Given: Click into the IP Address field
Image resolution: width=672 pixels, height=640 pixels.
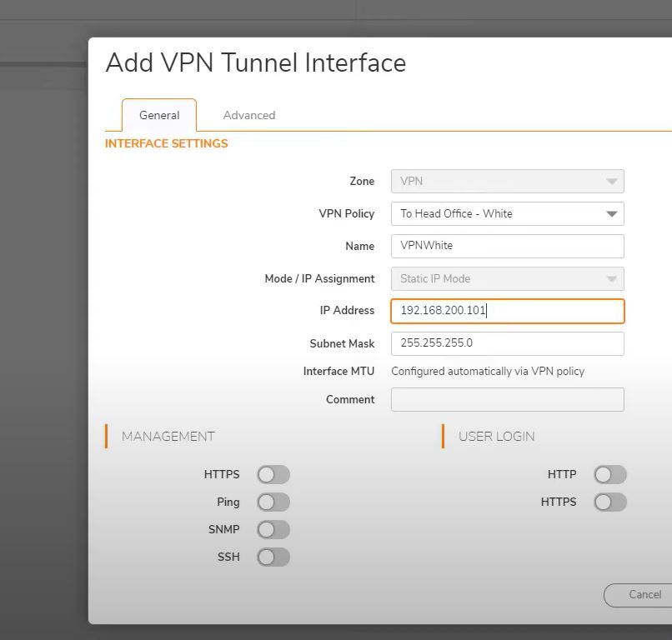Looking at the screenshot, I should 507,311.
